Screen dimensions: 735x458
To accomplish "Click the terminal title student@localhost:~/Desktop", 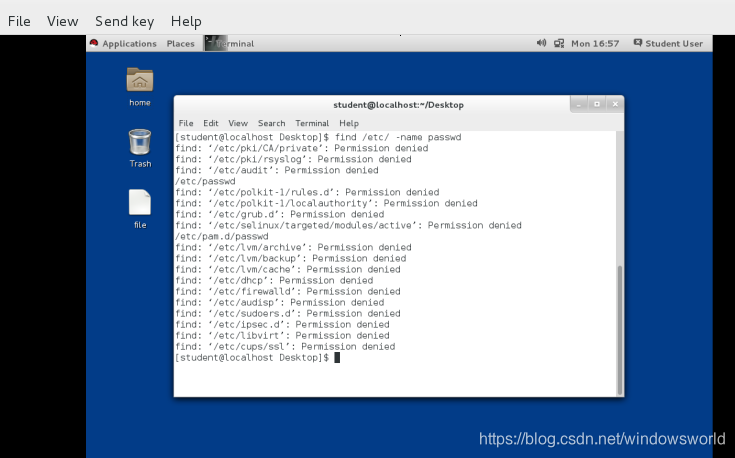I will pos(398,105).
